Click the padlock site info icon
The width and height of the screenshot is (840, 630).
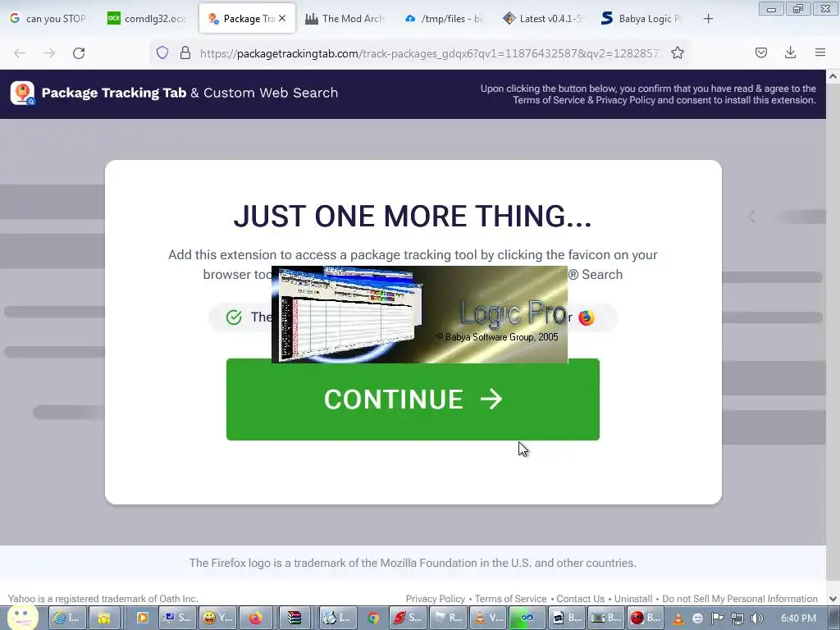click(185, 52)
